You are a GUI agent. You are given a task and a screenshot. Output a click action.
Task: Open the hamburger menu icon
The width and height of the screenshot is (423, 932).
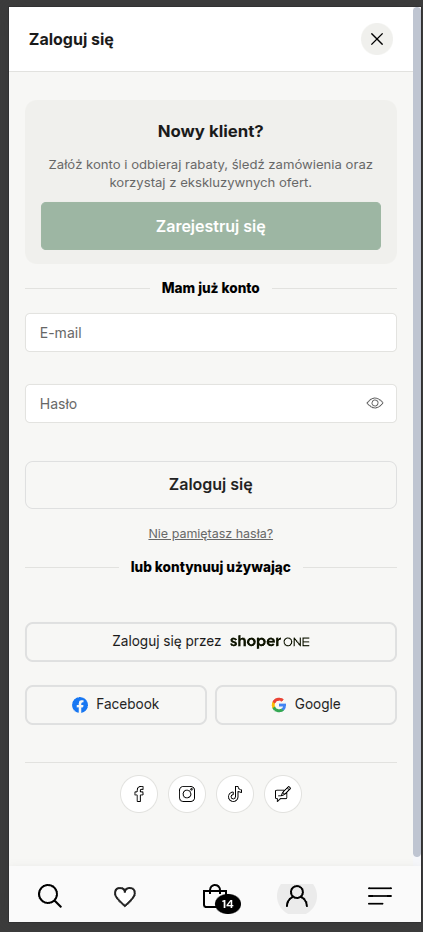pos(380,896)
